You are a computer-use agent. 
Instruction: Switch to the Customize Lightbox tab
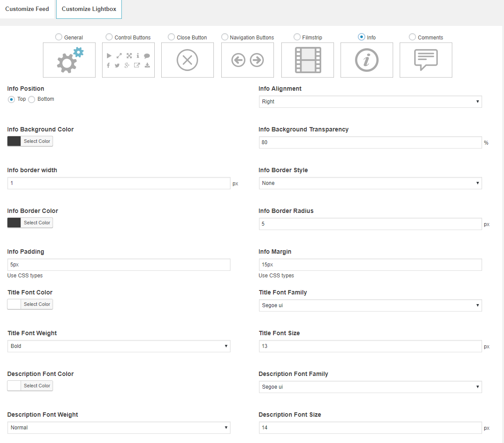89,9
